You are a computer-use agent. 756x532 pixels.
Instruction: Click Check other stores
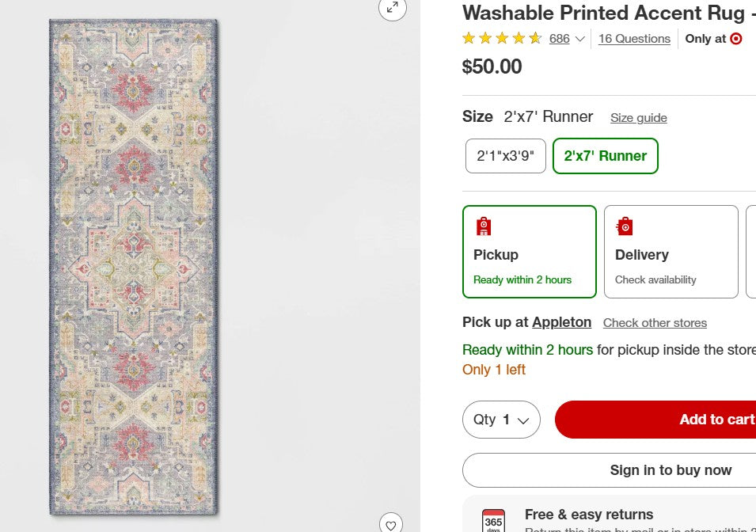tap(655, 322)
